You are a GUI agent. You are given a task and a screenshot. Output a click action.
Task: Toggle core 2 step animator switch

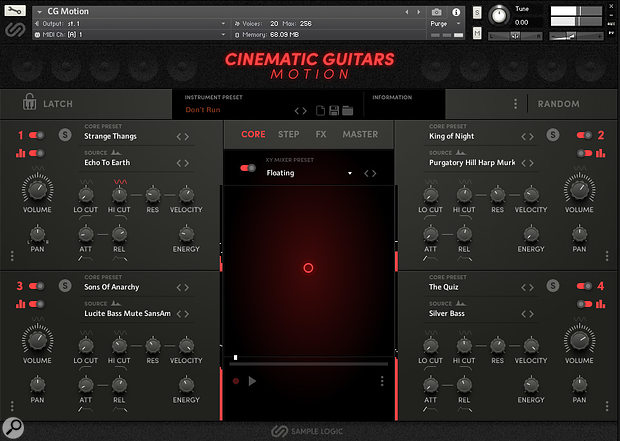[584, 153]
